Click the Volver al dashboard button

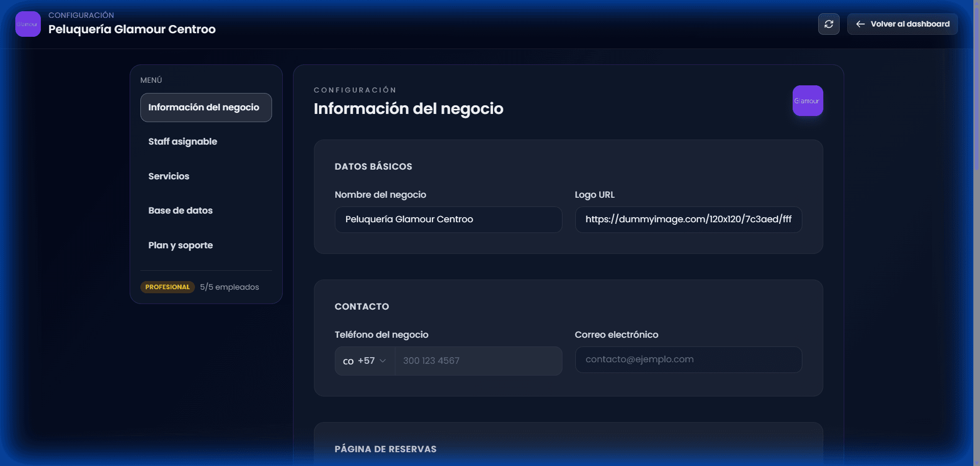tap(902, 24)
